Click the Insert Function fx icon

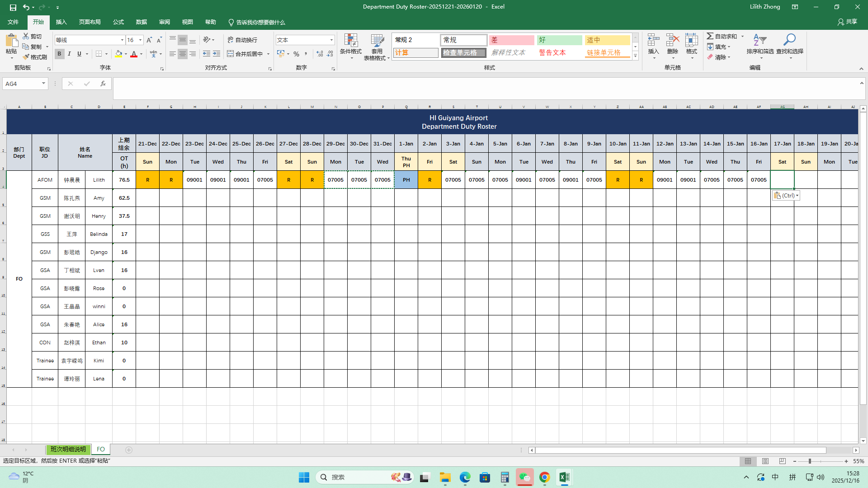pos(103,84)
